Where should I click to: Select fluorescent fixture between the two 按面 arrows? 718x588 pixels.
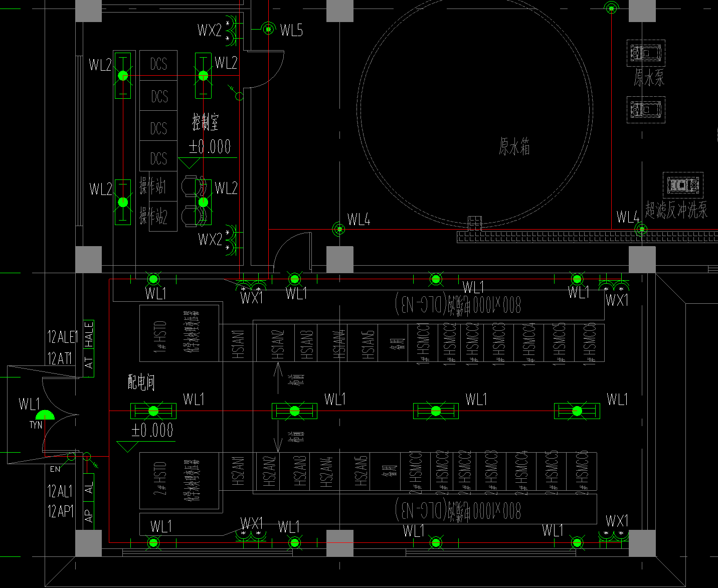[x=294, y=411]
